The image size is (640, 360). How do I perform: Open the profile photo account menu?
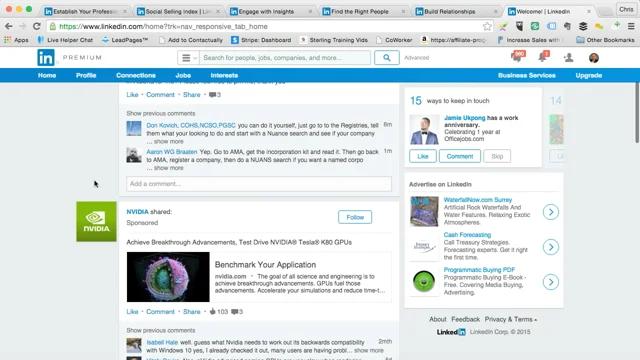594,58
